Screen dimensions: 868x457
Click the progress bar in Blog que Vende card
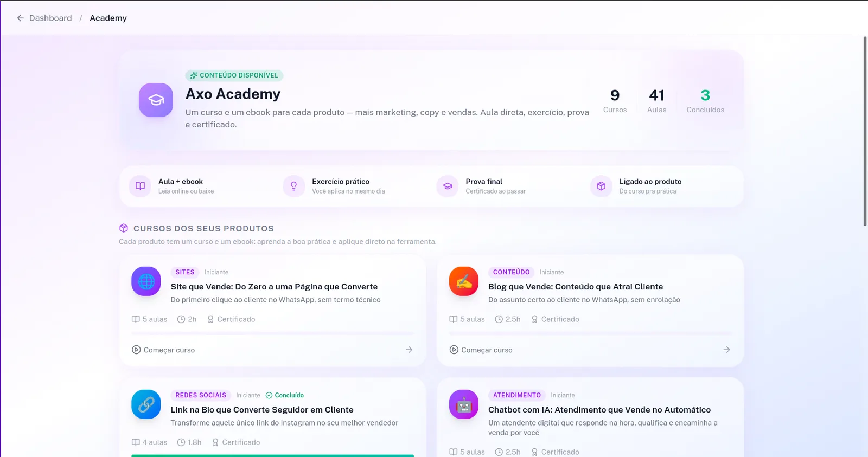590,333
